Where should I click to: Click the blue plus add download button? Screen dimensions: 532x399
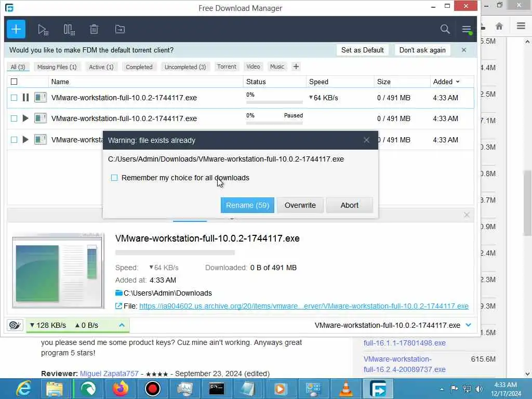coord(16,29)
